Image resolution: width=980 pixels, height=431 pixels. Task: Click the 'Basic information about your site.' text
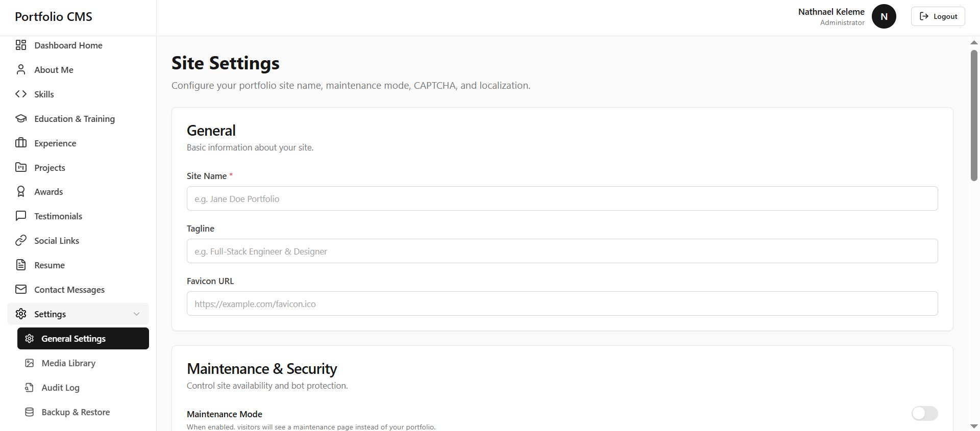250,147
